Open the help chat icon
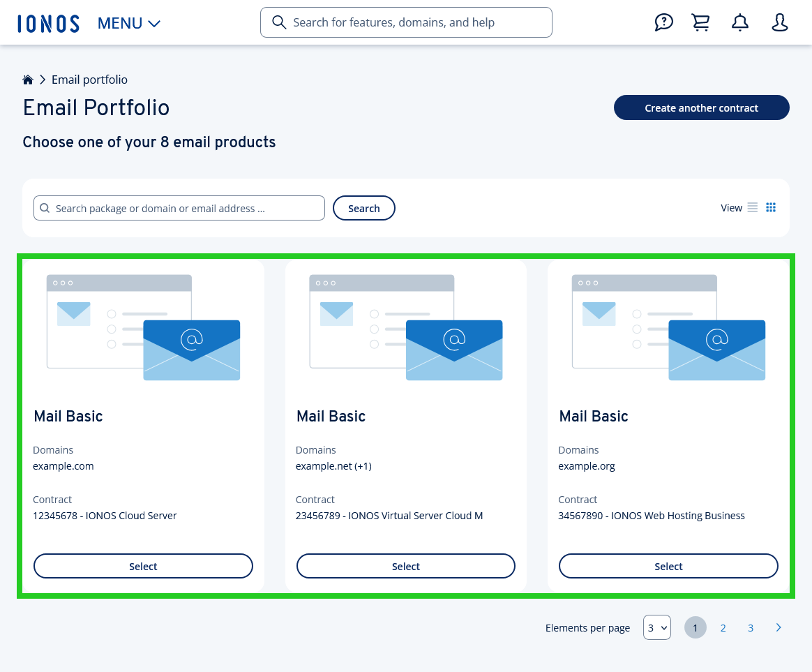Viewport: 812px width, 672px height. (x=663, y=22)
